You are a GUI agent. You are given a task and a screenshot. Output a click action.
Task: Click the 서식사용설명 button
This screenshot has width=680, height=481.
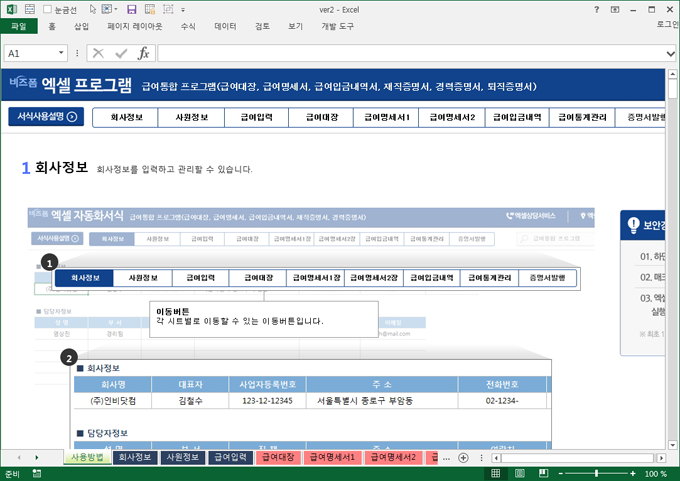pyautogui.click(x=46, y=116)
